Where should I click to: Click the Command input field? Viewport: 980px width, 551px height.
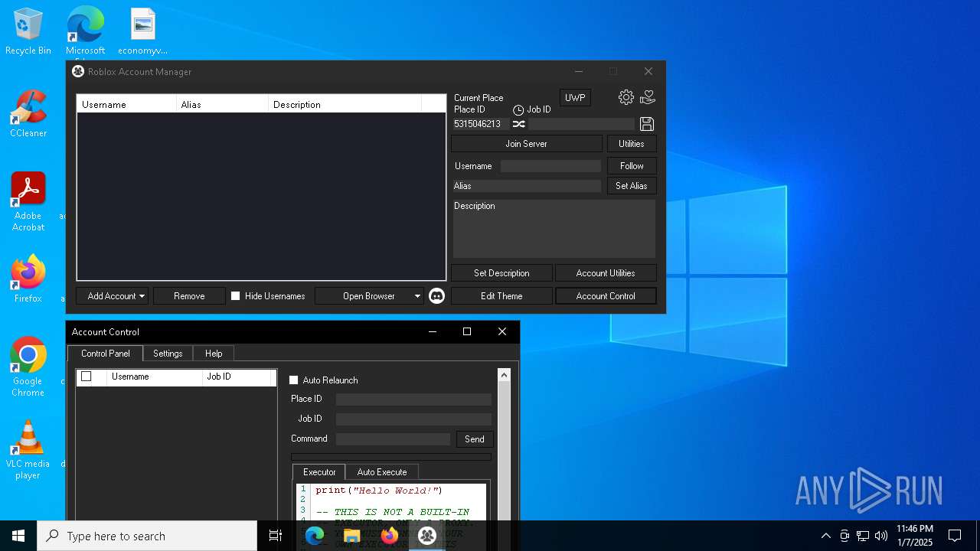393,439
